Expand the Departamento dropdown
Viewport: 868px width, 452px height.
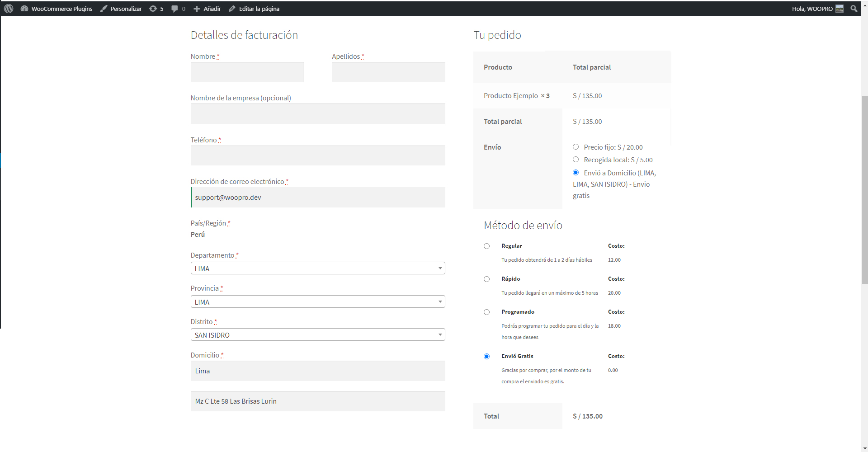[317, 268]
